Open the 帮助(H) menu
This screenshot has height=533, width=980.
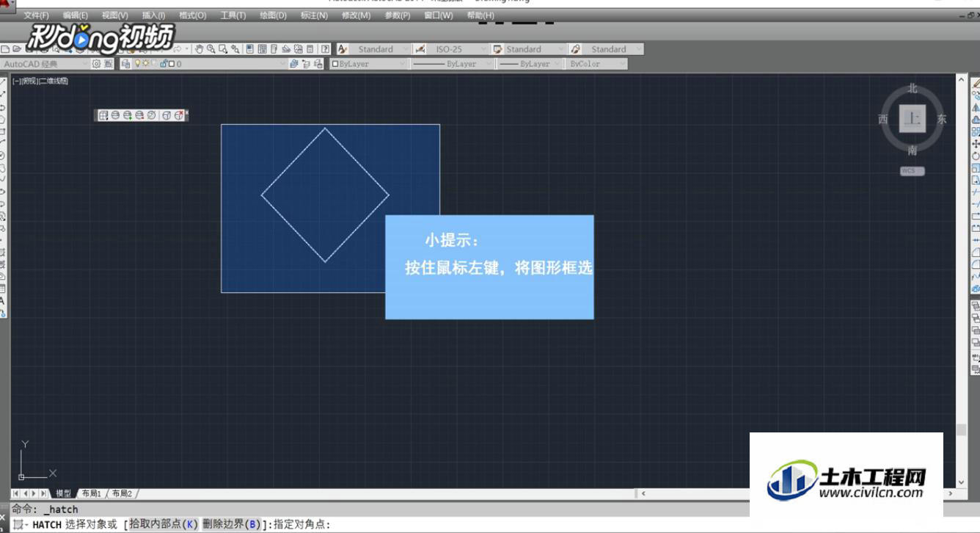click(480, 15)
